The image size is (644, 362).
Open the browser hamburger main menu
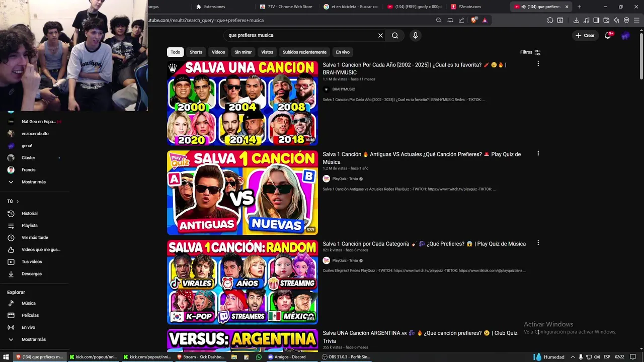coord(637,20)
